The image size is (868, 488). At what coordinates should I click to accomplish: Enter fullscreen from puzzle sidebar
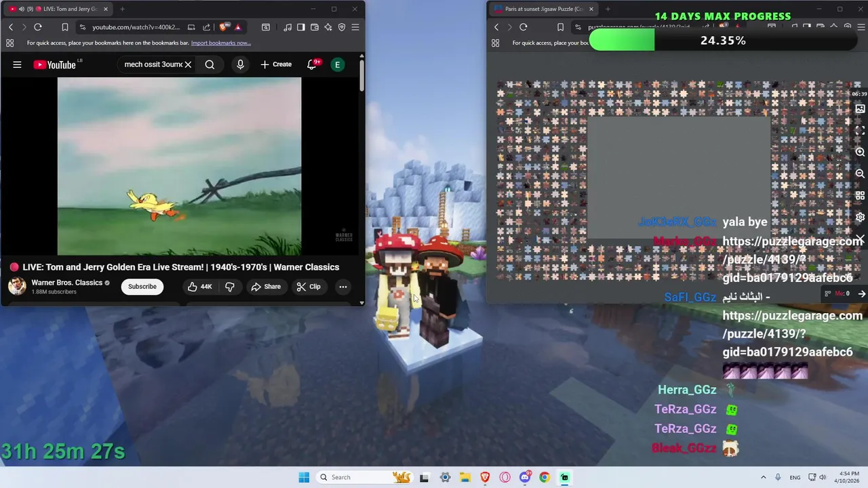click(x=860, y=130)
